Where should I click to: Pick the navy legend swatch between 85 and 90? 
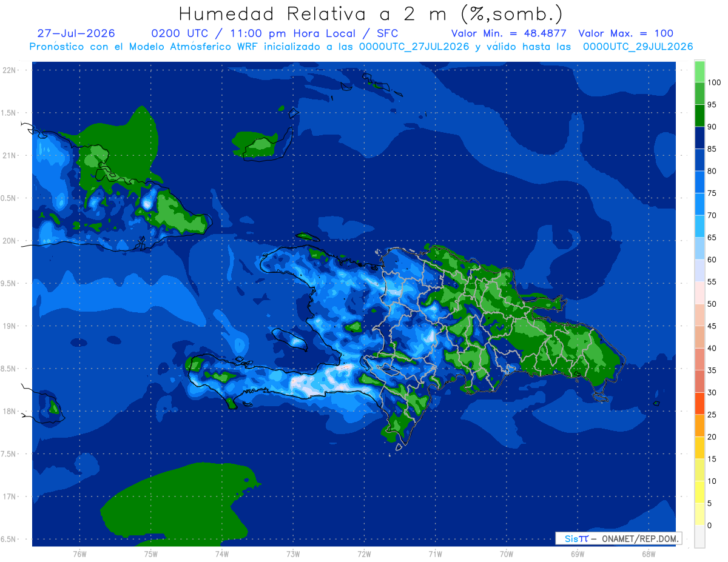(699, 138)
